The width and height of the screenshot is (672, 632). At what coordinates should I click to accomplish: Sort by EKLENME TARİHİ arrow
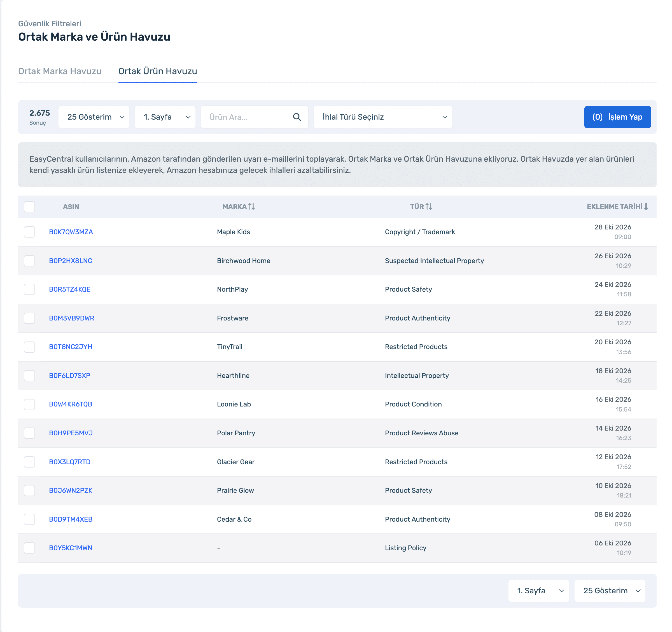646,207
